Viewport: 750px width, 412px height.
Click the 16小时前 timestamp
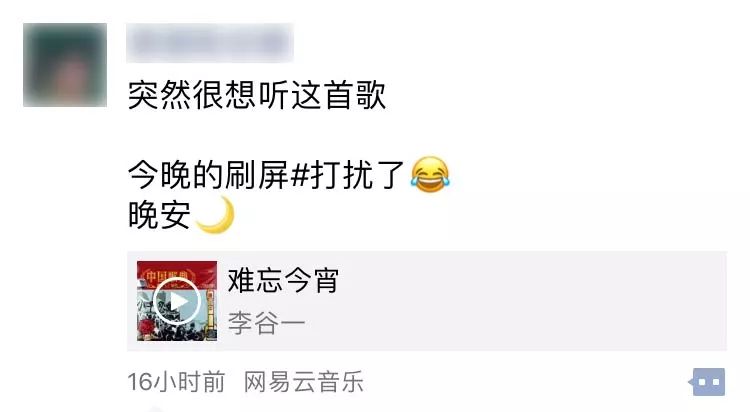point(176,382)
